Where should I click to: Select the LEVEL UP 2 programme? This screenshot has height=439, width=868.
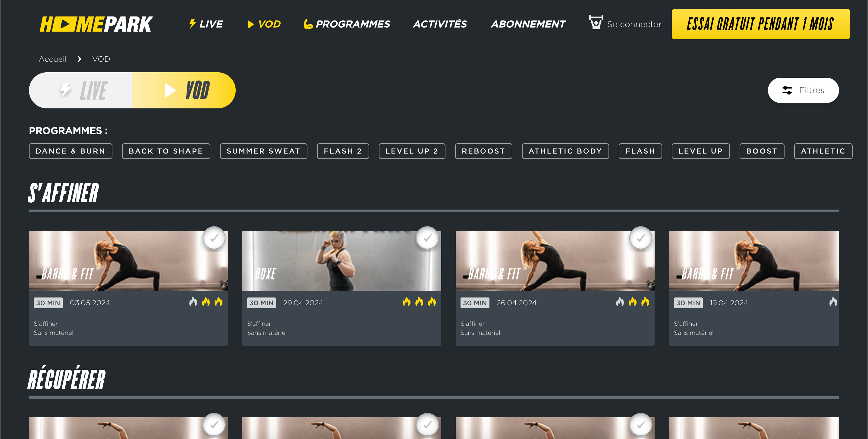point(412,151)
